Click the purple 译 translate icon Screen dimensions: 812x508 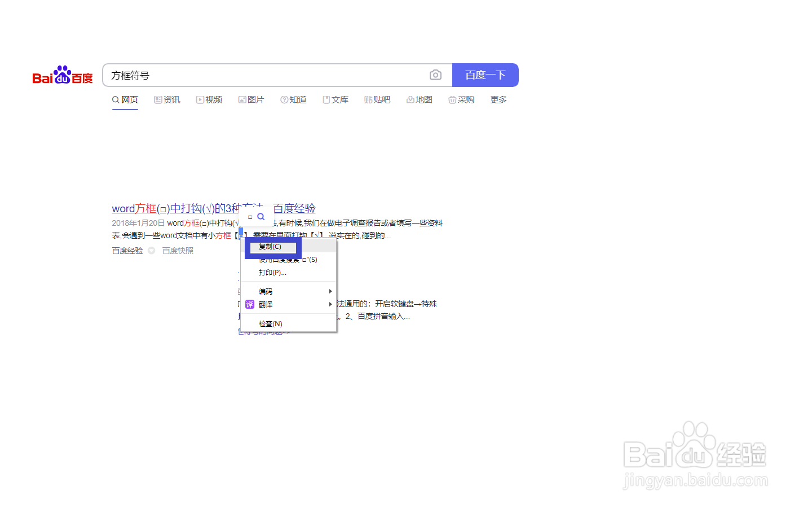(x=250, y=304)
